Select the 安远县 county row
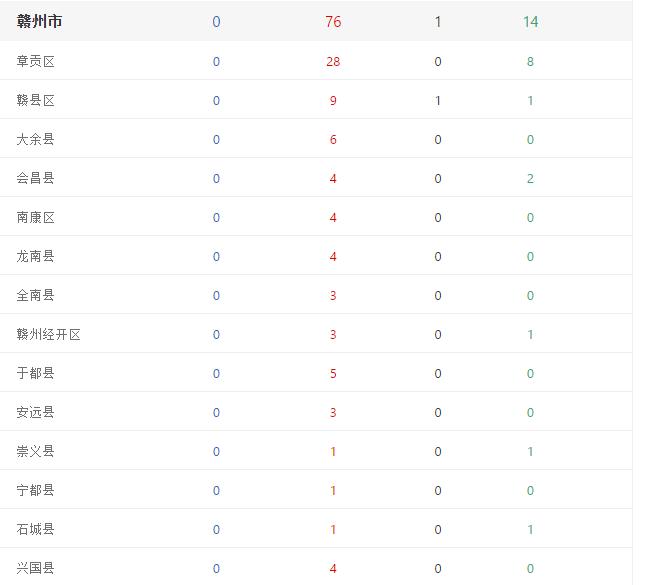 coord(316,412)
